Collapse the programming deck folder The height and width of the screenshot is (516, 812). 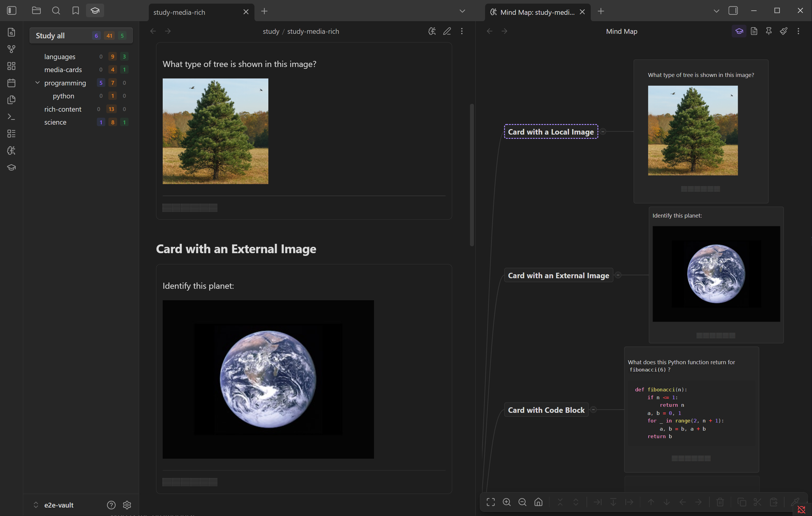coord(37,83)
